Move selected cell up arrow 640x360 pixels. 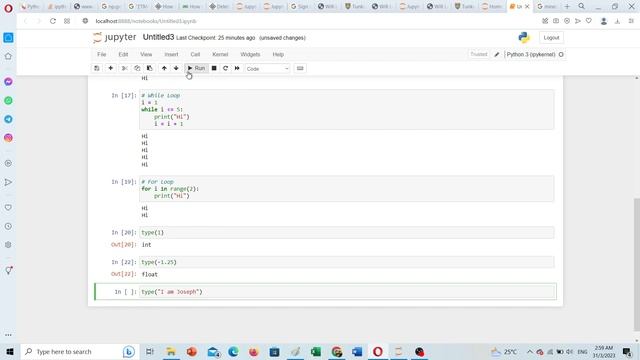pos(164,69)
